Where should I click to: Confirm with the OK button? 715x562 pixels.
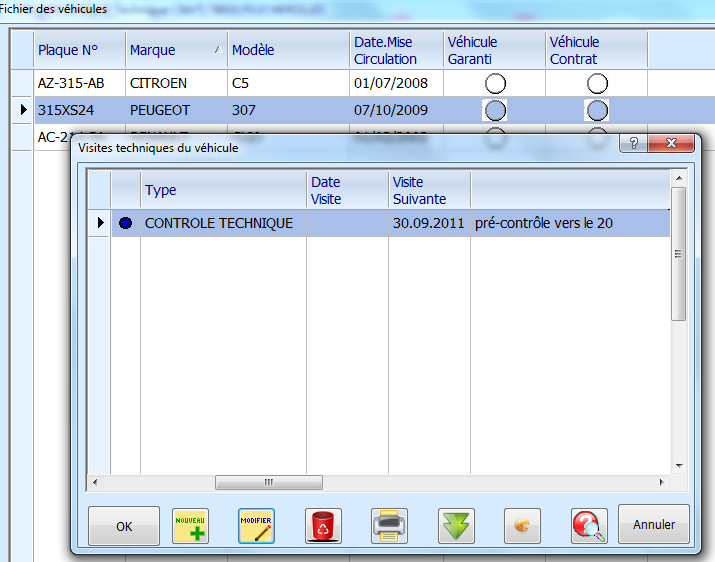click(124, 525)
